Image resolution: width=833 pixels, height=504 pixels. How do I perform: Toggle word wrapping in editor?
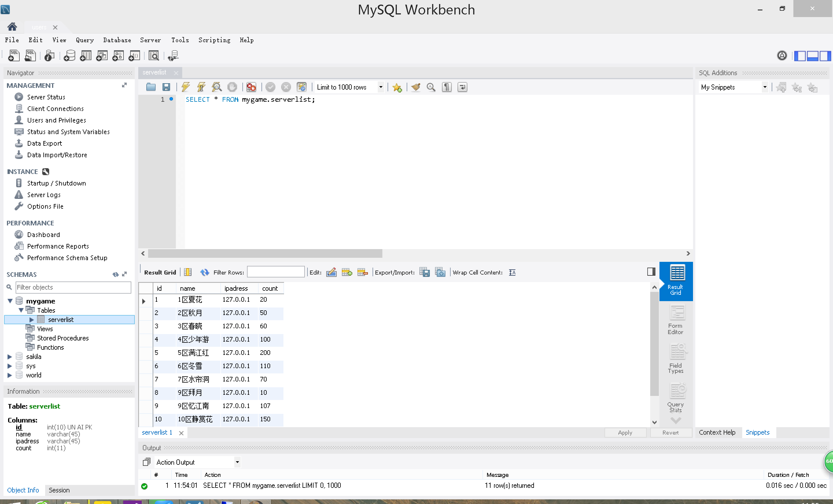[x=462, y=87]
